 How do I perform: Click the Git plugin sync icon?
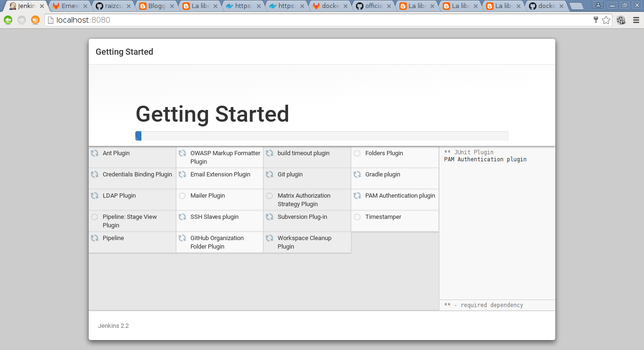click(270, 175)
